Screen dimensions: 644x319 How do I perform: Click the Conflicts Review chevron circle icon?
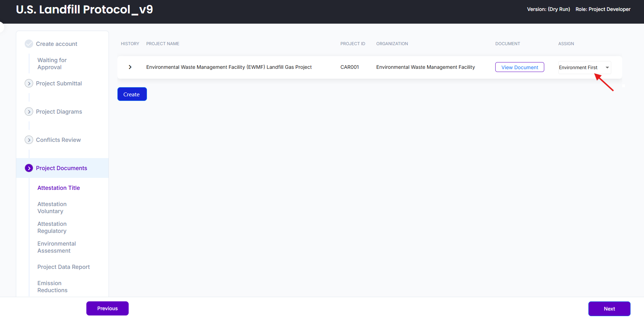29,140
